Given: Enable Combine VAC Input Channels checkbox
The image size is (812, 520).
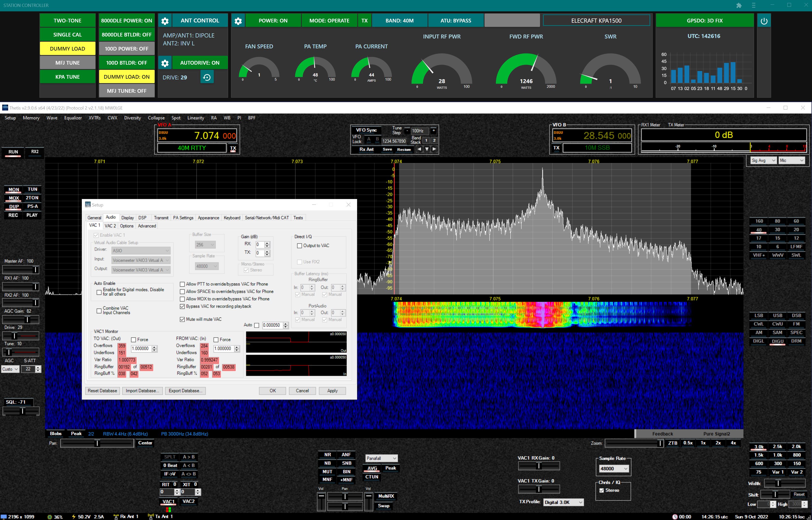Looking at the screenshot, I should pyautogui.click(x=99, y=311).
